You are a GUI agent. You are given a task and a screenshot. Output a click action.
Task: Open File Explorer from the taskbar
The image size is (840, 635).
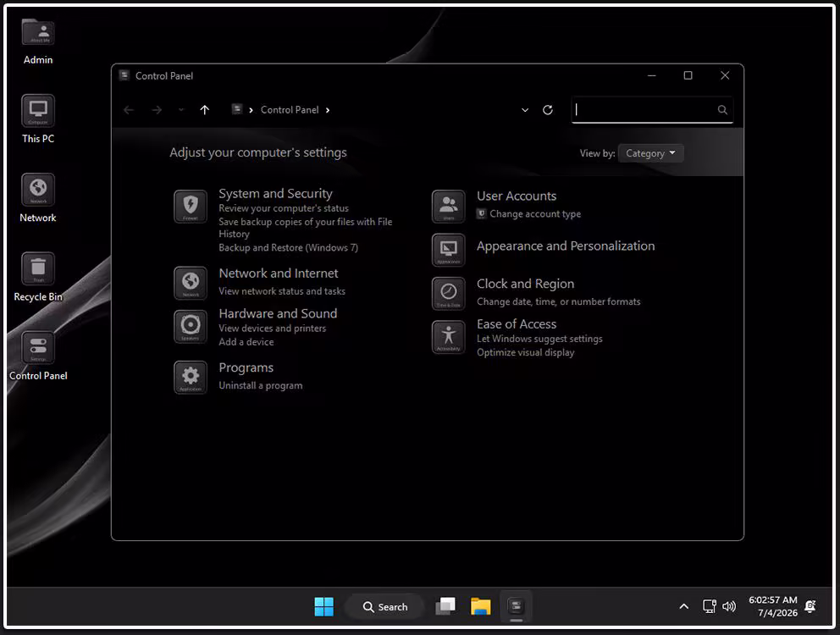pyautogui.click(x=480, y=606)
